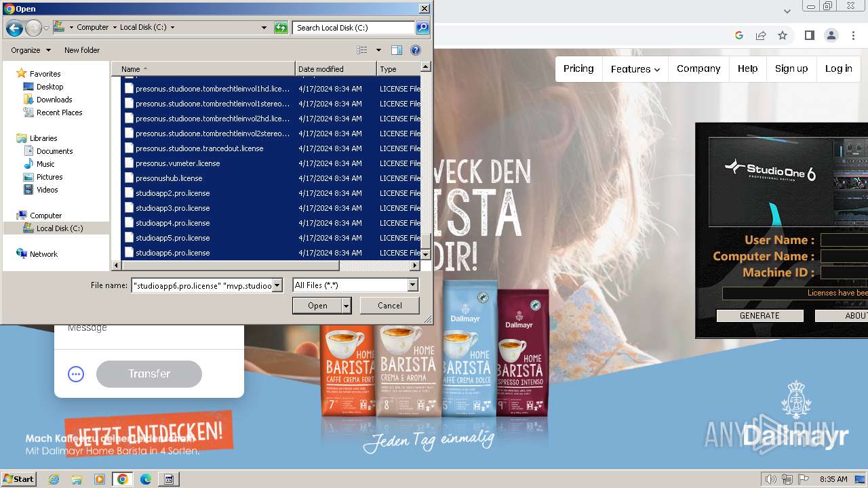Expand the view options dropdown arrow
This screenshot has height=488, width=868.
coord(378,50)
